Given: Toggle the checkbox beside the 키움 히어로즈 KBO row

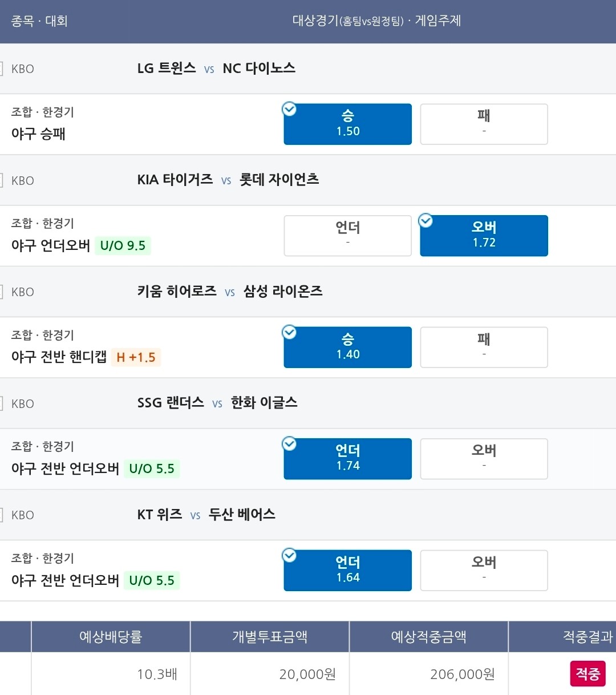Looking at the screenshot, I should pos(1,292).
